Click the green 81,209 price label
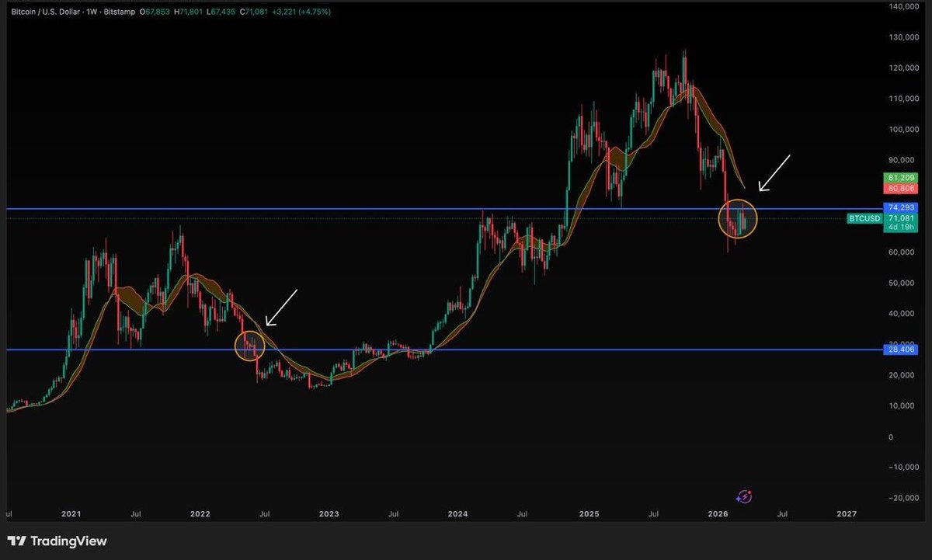 899,178
